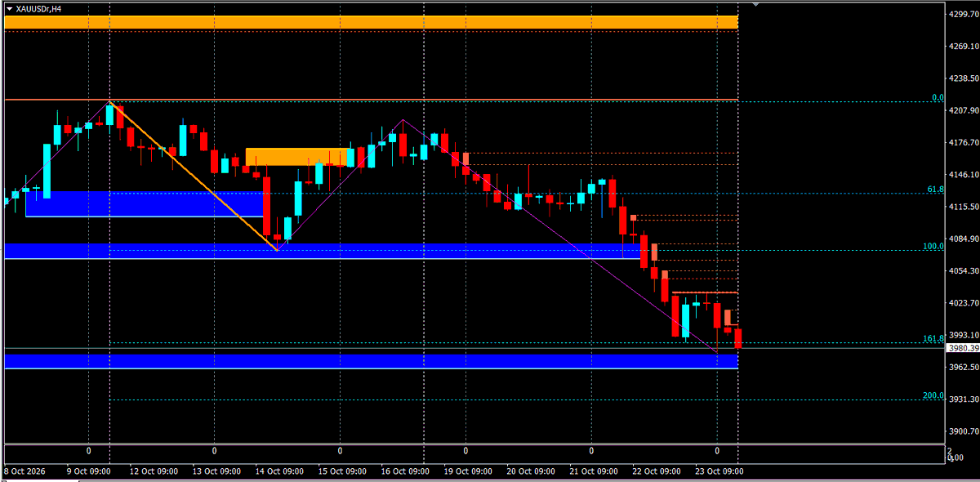Click the 4269.10 price scale label
Viewport: 980px width, 482px height.
pos(964,47)
